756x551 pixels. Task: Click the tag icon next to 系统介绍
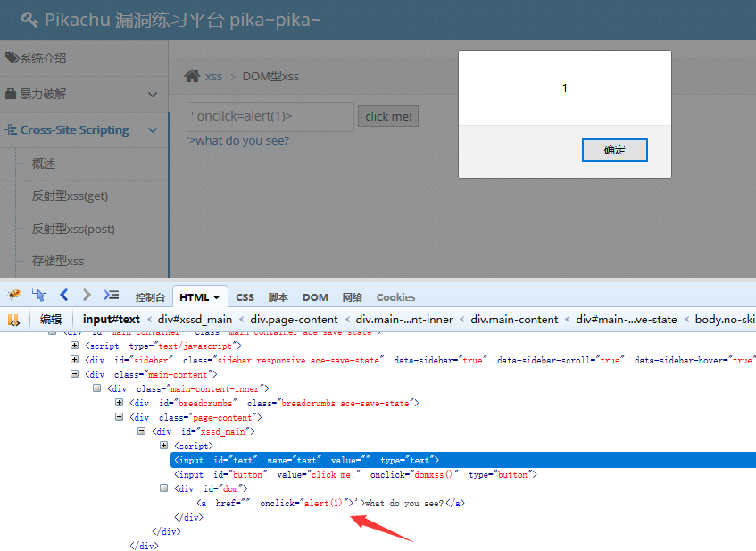(x=12, y=58)
